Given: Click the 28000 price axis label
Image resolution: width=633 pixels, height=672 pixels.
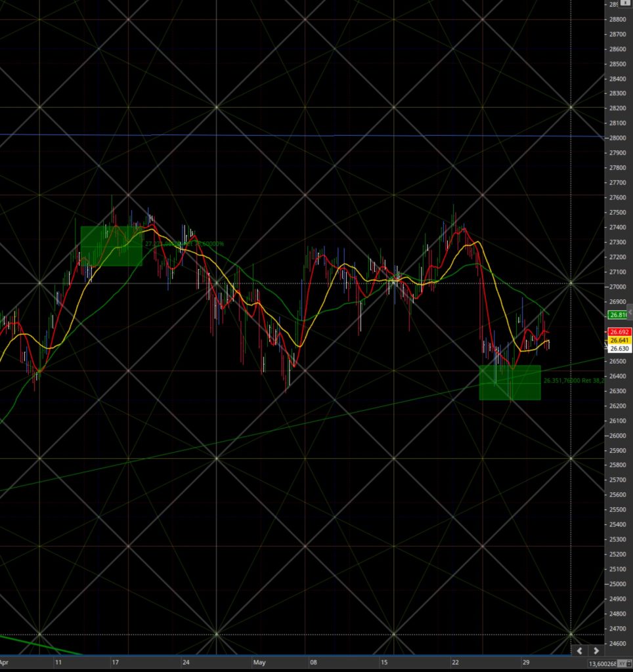Looking at the screenshot, I should pyautogui.click(x=617, y=138).
